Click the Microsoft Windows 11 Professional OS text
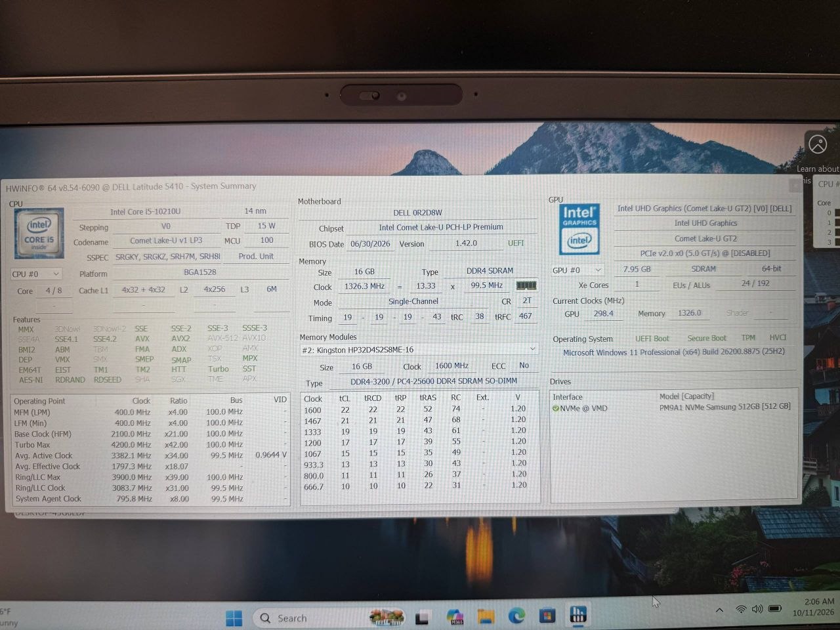The width and height of the screenshot is (840, 630). tap(673, 352)
